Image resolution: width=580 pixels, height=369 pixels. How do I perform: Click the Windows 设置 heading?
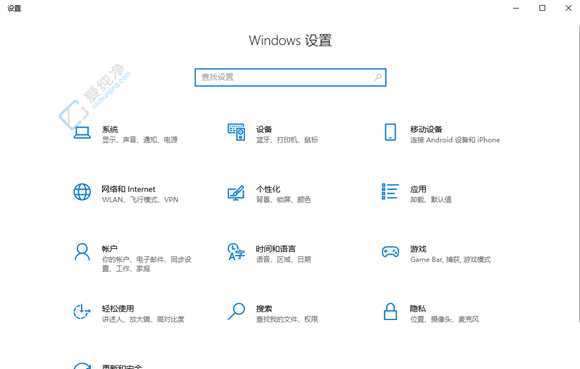[290, 40]
